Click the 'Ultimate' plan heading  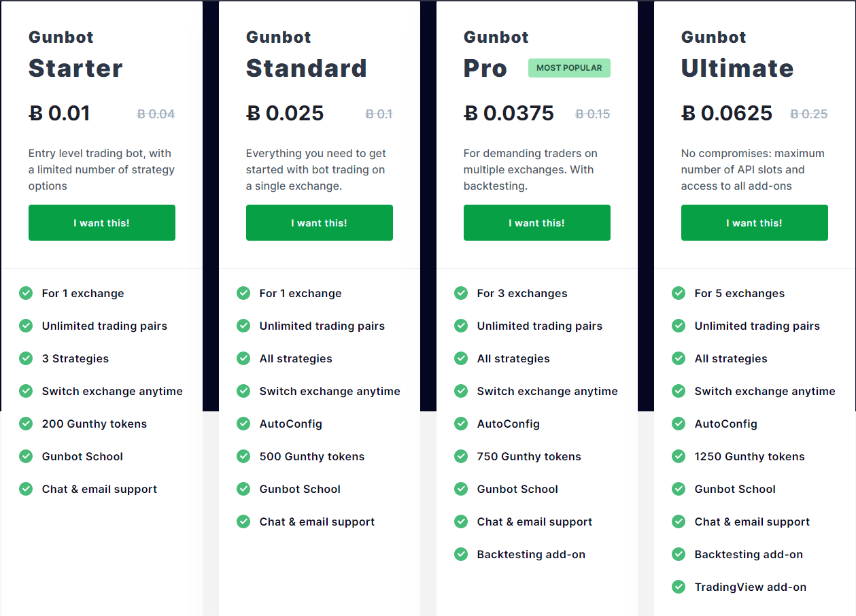click(x=737, y=68)
